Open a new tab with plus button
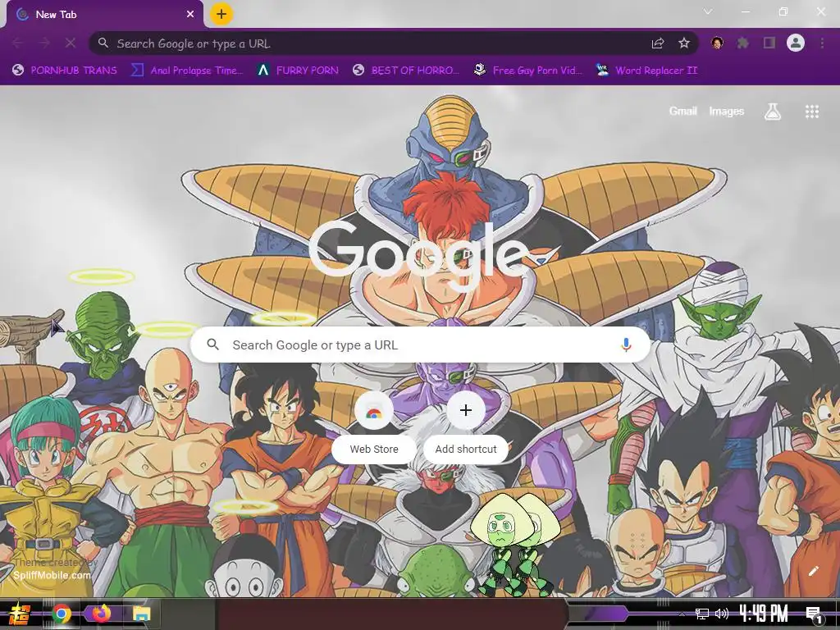Viewport: 840px width, 630px height. (221, 14)
